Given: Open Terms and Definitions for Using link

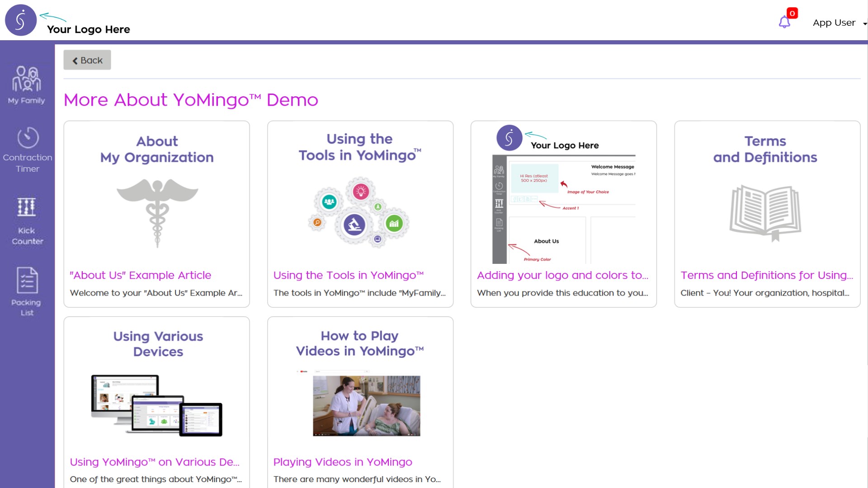Looking at the screenshot, I should [x=767, y=275].
